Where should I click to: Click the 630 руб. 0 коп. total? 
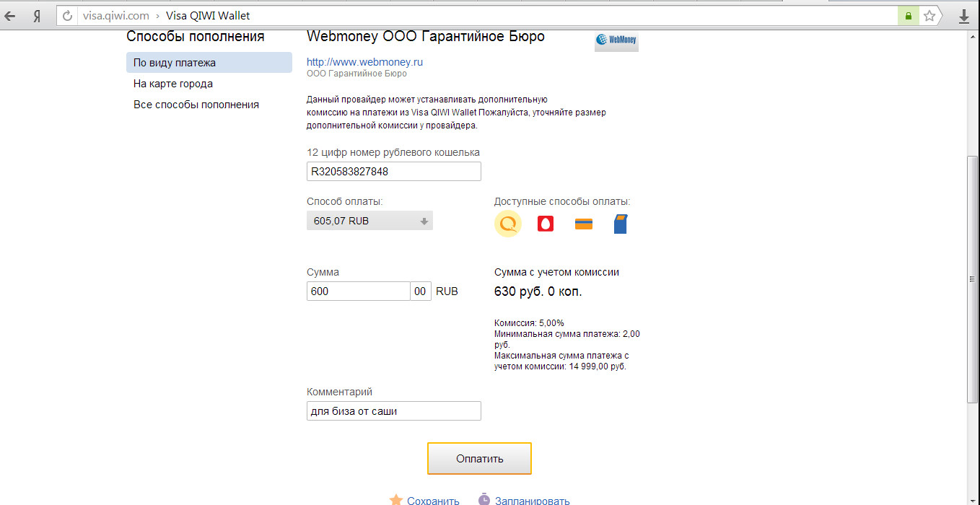point(538,292)
